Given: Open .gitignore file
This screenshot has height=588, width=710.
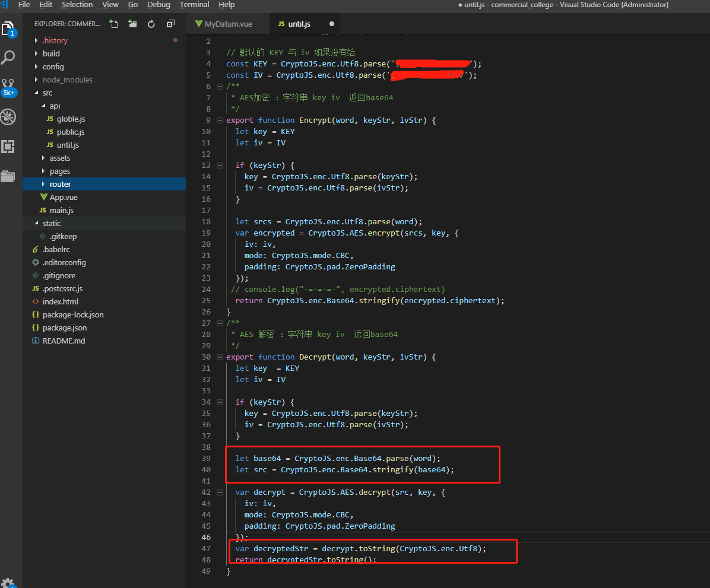Looking at the screenshot, I should [x=104, y=276].
